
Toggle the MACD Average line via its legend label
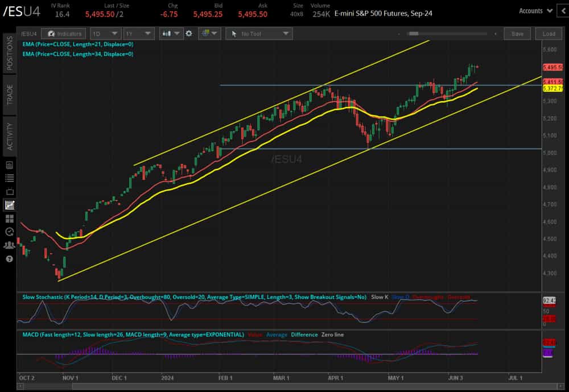coord(277,335)
